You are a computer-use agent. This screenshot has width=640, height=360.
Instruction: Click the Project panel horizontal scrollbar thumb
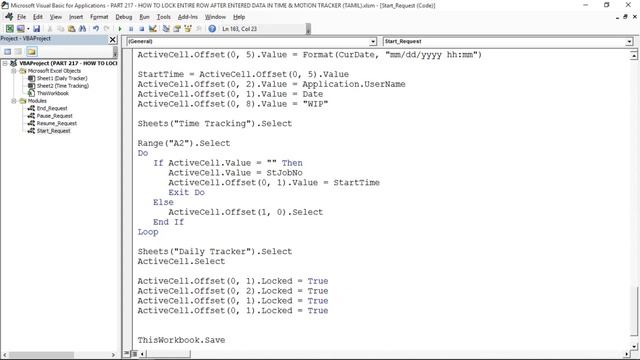pos(42,355)
